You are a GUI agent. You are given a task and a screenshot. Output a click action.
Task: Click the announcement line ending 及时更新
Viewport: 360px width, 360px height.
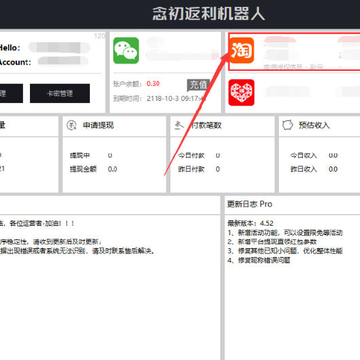pyautogui.click(x=51, y=242)
